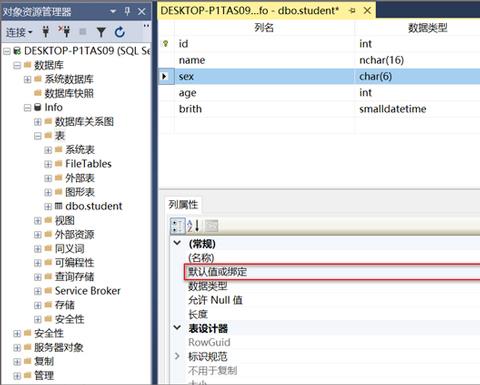Click the filter funnel icon
This screenshot has width=480, height=385.
click(x=101, y=32)
